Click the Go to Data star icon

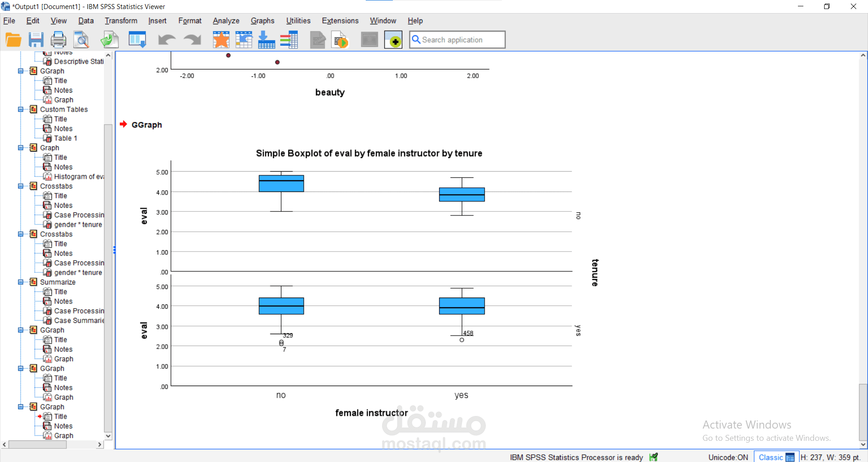[221, 40]
